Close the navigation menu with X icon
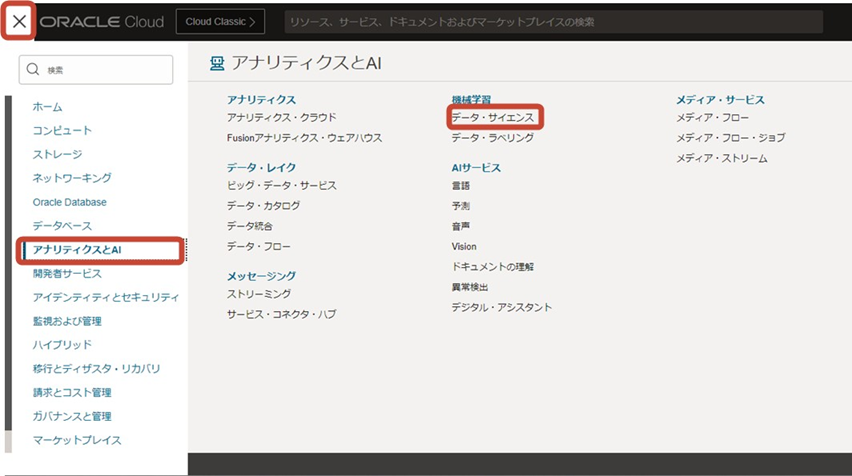Viewport: 852px width, 476px height. 19,22
